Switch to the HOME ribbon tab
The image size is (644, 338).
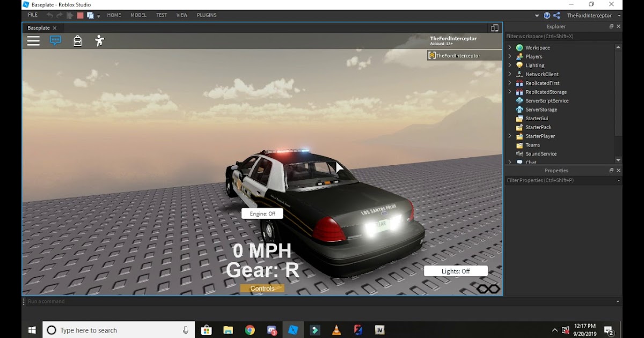coord(114,15)
